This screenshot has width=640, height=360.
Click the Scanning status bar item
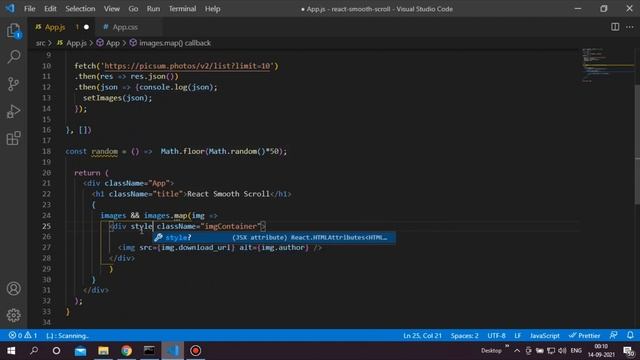point(68,336)
